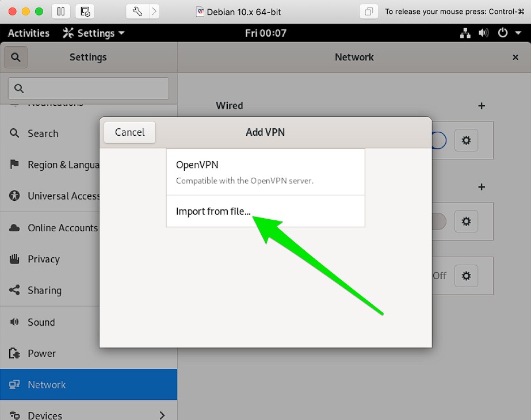The image size is (531, 420).
Task: Open VMware wrench settings icon
Action: (x=137, y=12)
